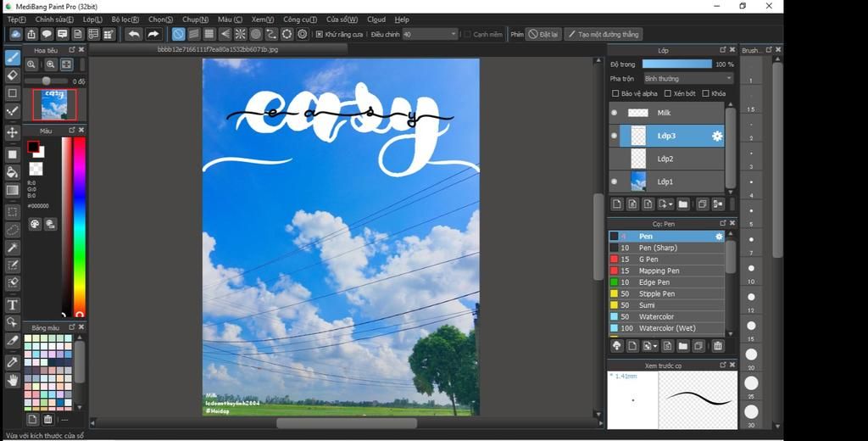
Task: Create a new layer folder
Action: (683, 204)
